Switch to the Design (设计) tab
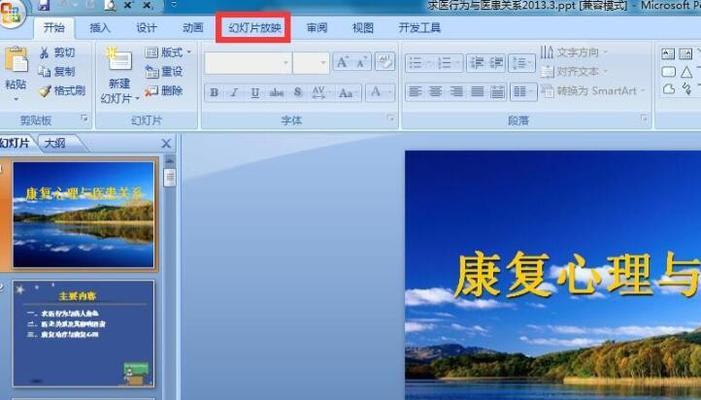The width and height of the screenshot is (701, 400). coord(146,28)
